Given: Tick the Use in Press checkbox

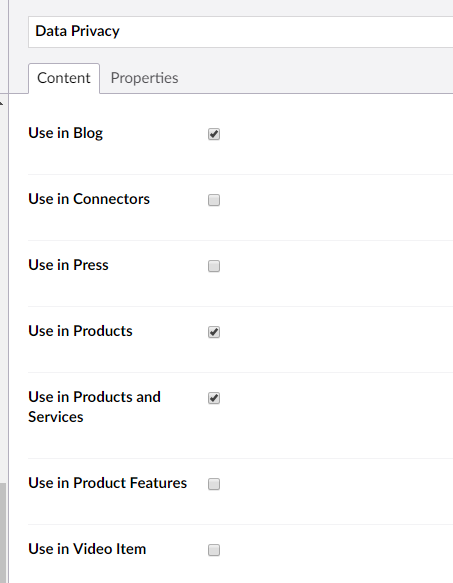Looking at the screenshot, I should pos(214,266).
